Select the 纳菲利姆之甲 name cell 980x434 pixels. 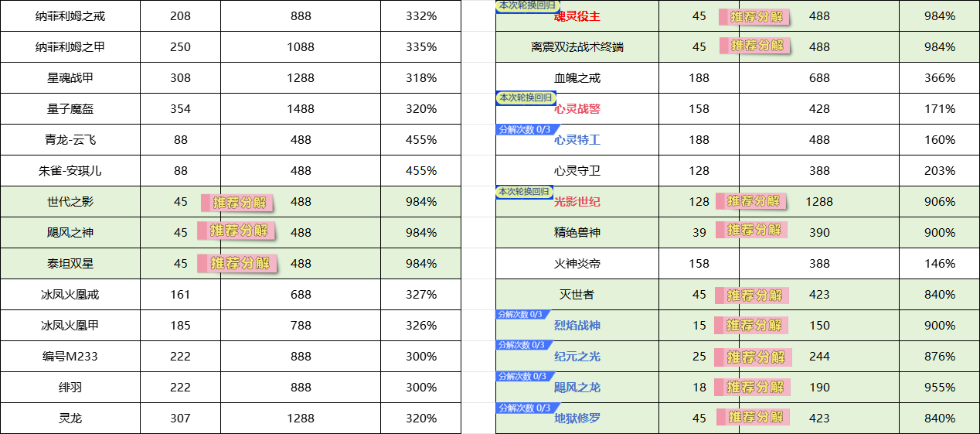coord(70,46)
